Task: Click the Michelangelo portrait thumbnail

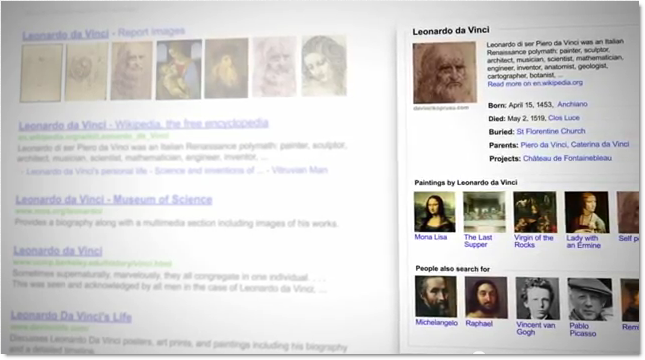Action: coord(436,297)
